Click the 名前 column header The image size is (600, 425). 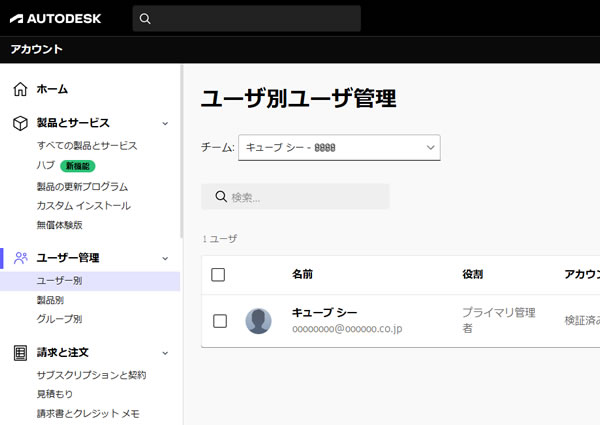[x=302, y=274]
